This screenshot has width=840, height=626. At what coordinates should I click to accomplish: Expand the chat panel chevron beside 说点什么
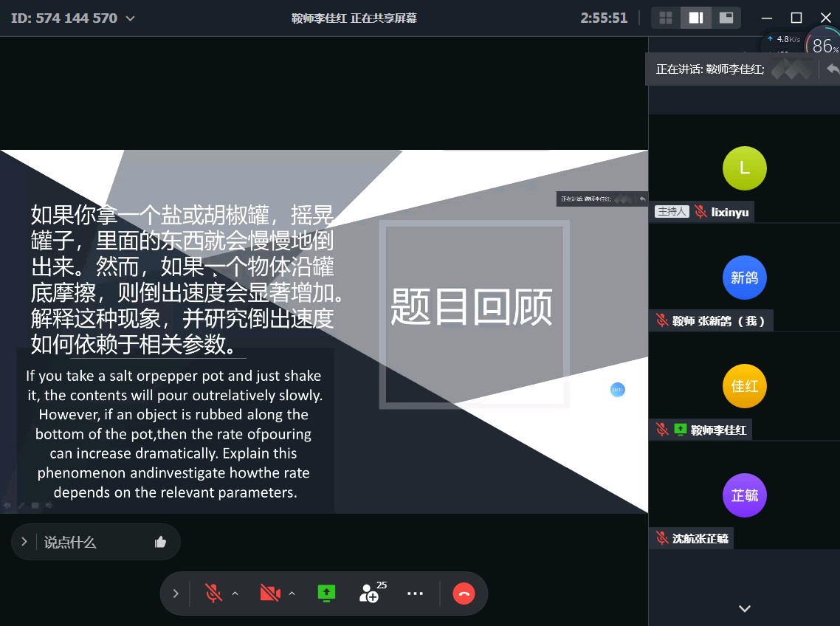tap(24, 542)
